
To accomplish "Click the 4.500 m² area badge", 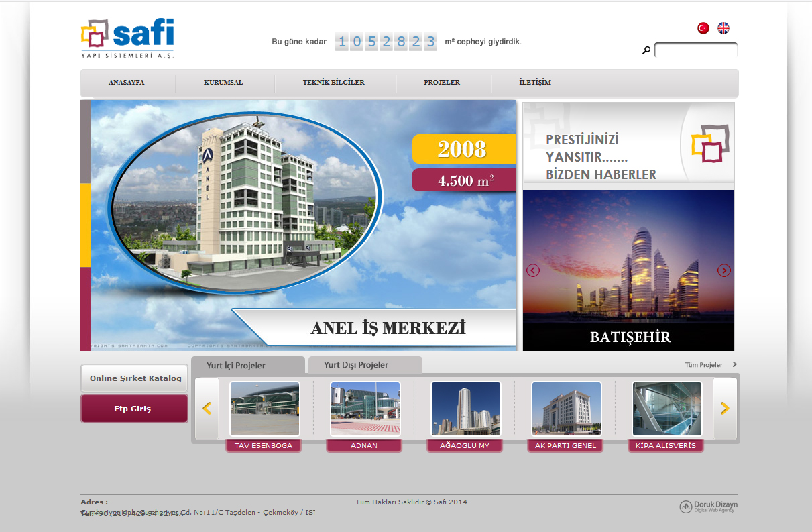I will point(464,180).
